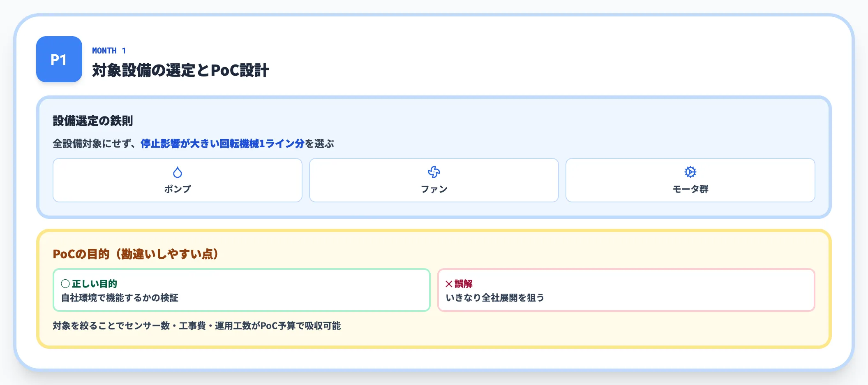Image resolution: width=868 pixels, height=385 pixels.
Task: Click the 対象設備の選定とPoC設計 heading
Action: point(181,70)
